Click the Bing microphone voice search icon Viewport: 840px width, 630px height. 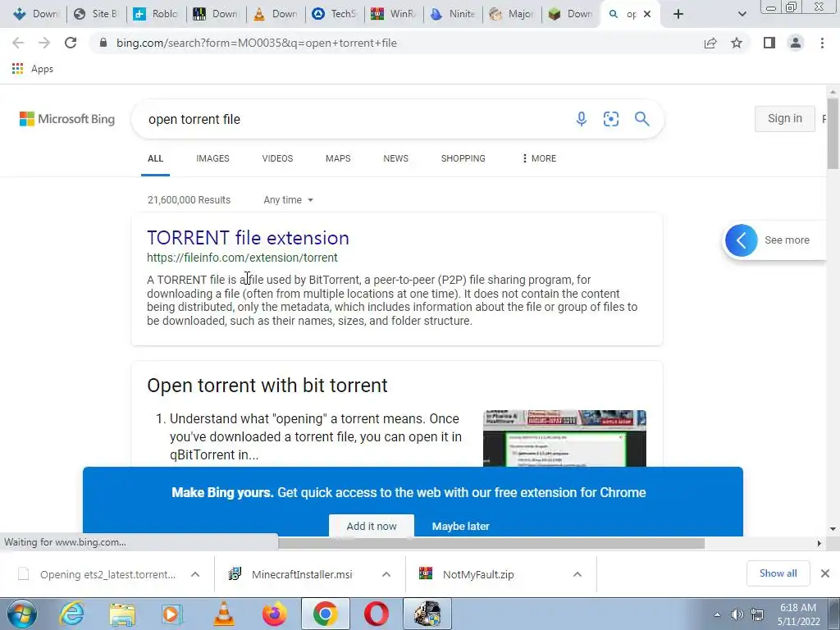582,119
